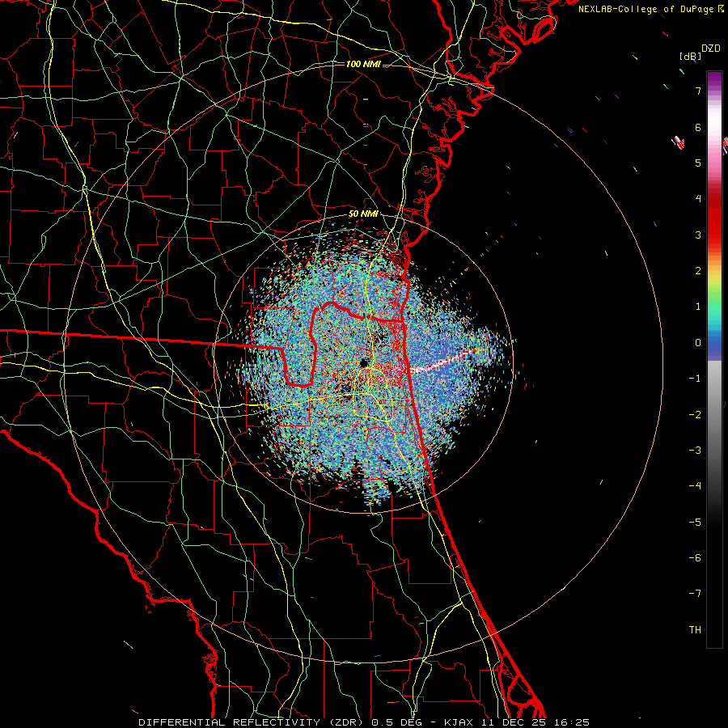Click the 7 dB scale label
728x728 pixels.
[698, 91]
